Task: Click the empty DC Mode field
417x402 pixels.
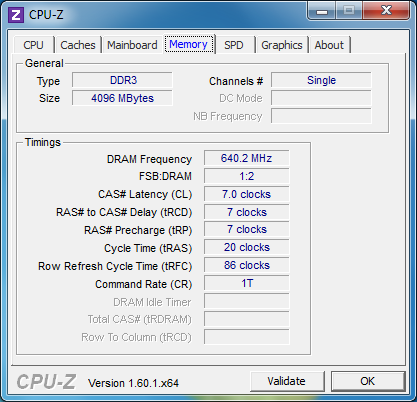Action: 321,98
